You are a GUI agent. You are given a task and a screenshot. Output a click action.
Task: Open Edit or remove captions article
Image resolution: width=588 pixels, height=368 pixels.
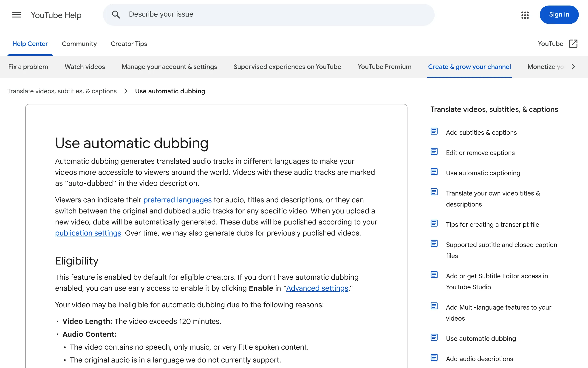pyautogui.click(x=480, y=152)
